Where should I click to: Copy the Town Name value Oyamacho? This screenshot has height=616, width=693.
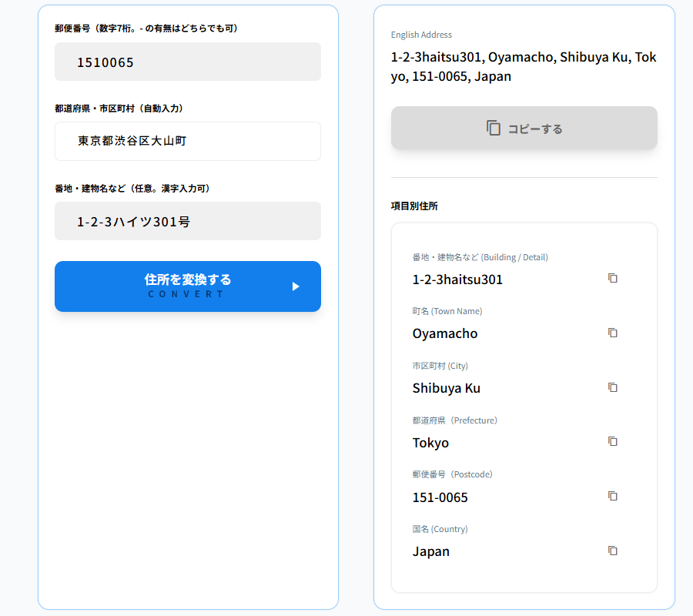(x=613, y=333)
